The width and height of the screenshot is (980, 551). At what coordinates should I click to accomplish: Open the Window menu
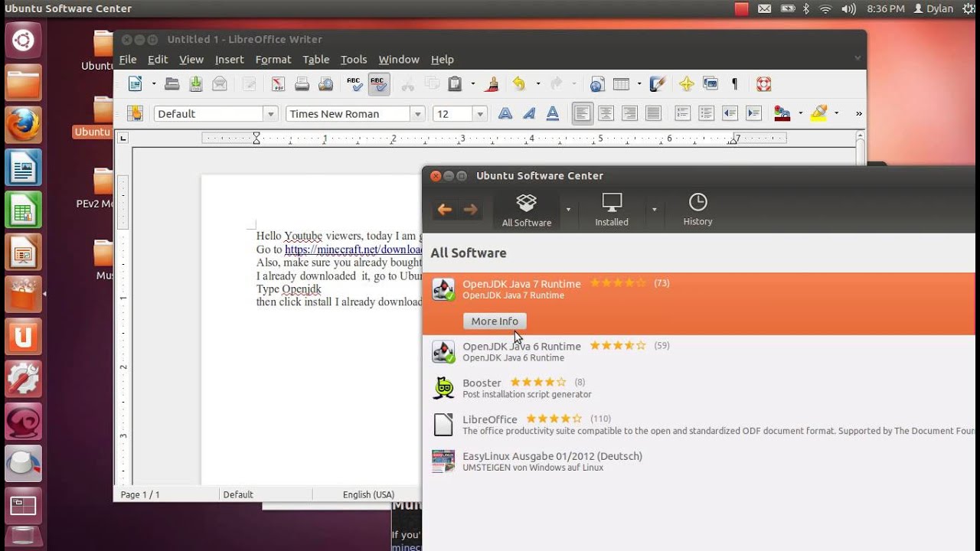(x=399, y=59)
